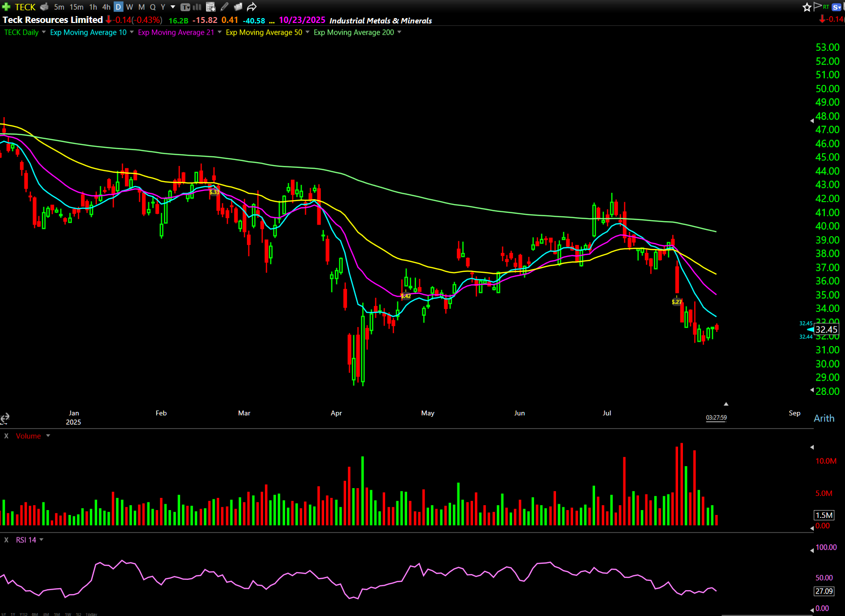Switch to 15m timeframe

[x=76, y=7]
